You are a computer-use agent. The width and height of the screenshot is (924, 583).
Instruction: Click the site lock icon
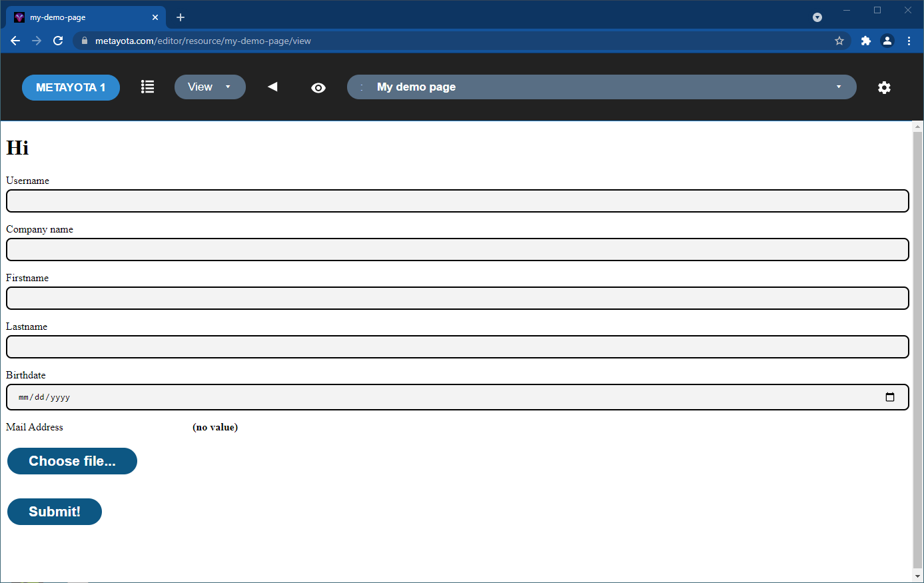coord(84,41)
